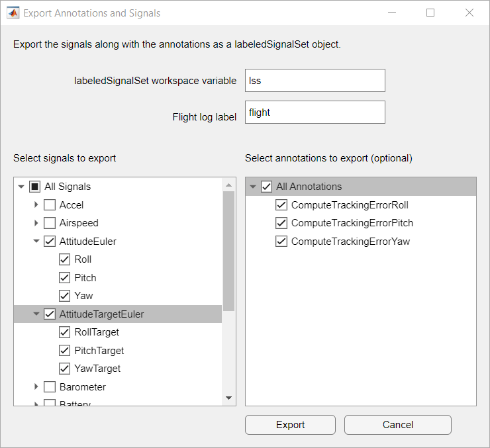Select the PitchTarget tree item
Screen dimensions: 490x448
[99, 351]
